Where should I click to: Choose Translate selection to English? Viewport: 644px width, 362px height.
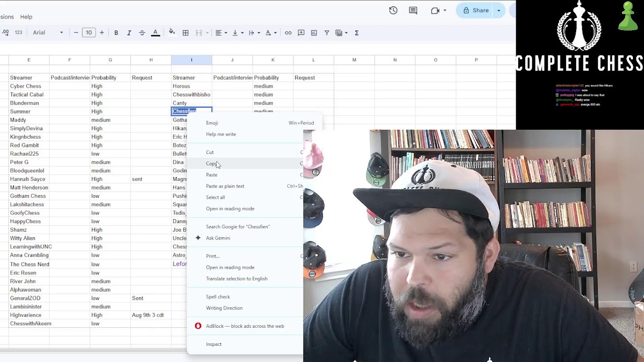[x=236, y=279]
